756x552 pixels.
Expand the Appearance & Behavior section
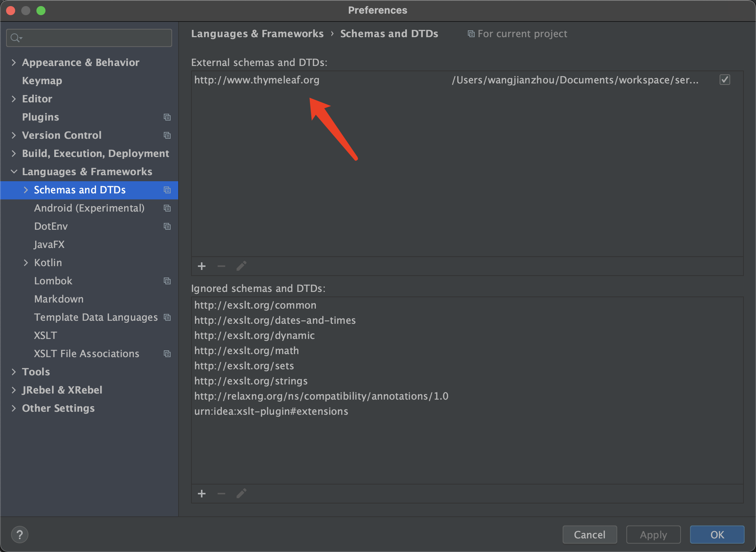coord(14,63)
